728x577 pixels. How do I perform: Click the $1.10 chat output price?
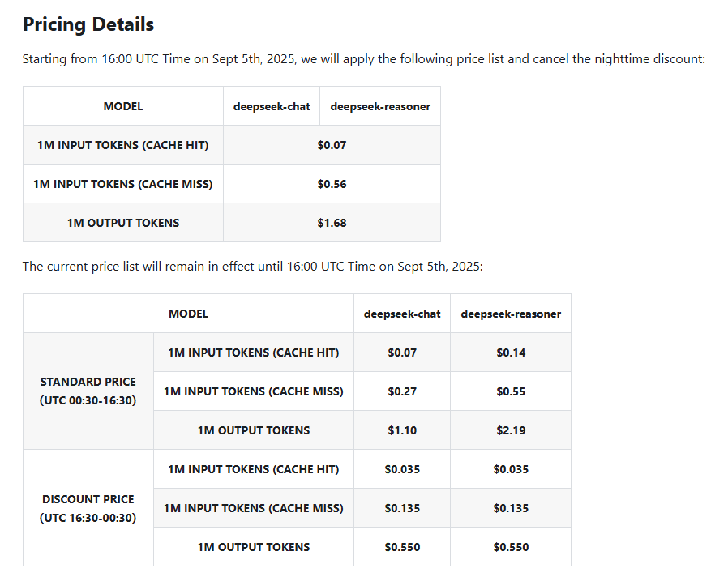pos(402,430)
